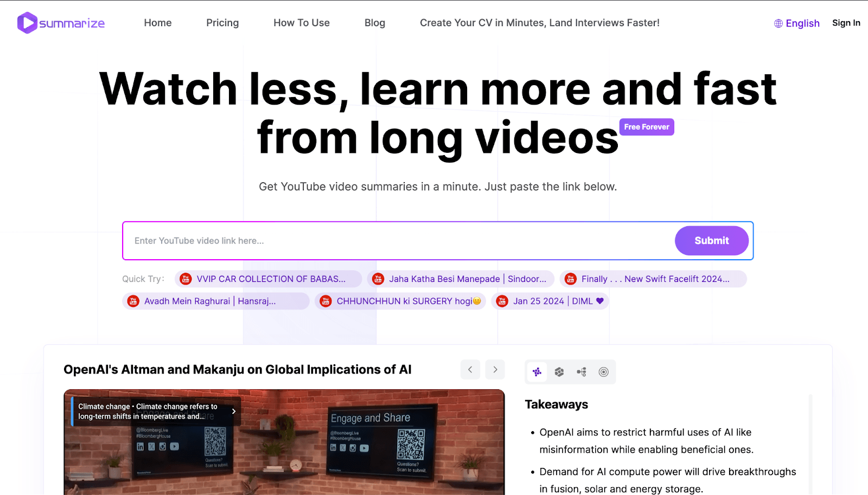
Task: Click Sign In link
Action: pos(846,23)
